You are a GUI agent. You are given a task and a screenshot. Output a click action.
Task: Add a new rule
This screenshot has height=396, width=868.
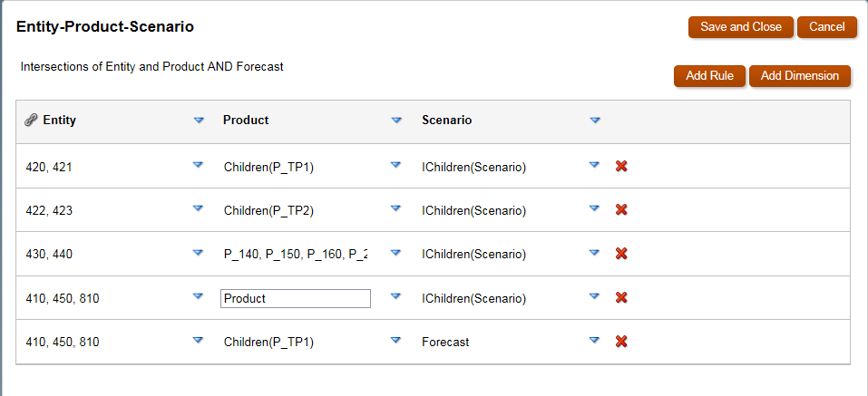pos(709,76)
